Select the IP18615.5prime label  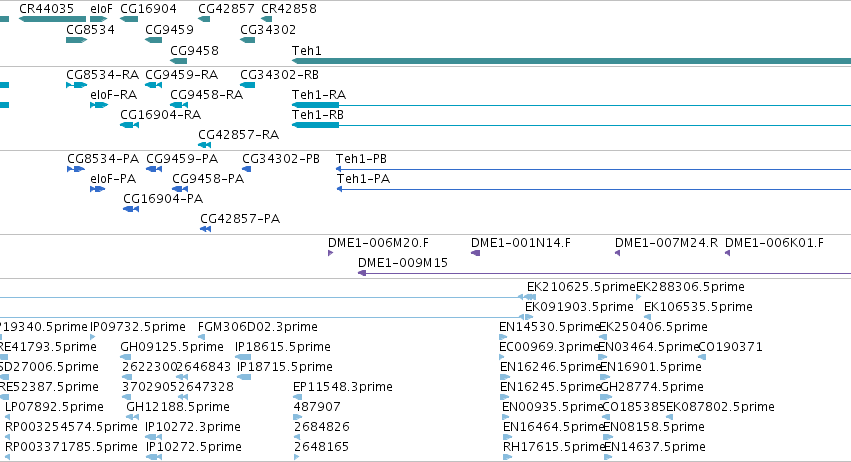[x=283, y=347]
